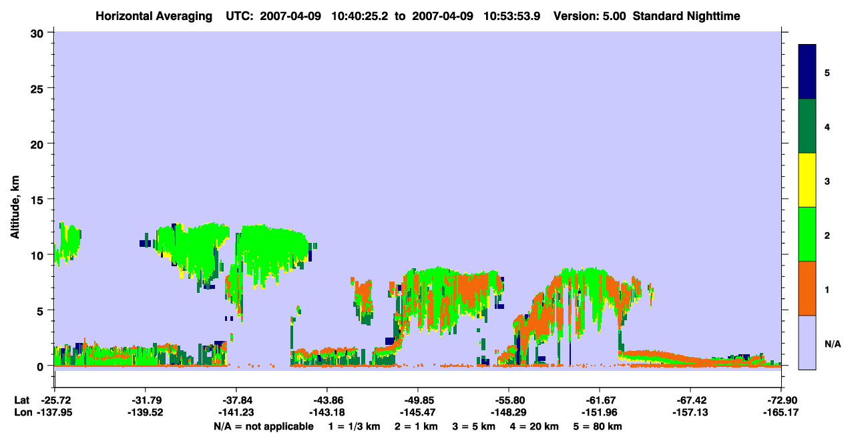
Task: Click the longitude value -139.52
Action: 145,412
